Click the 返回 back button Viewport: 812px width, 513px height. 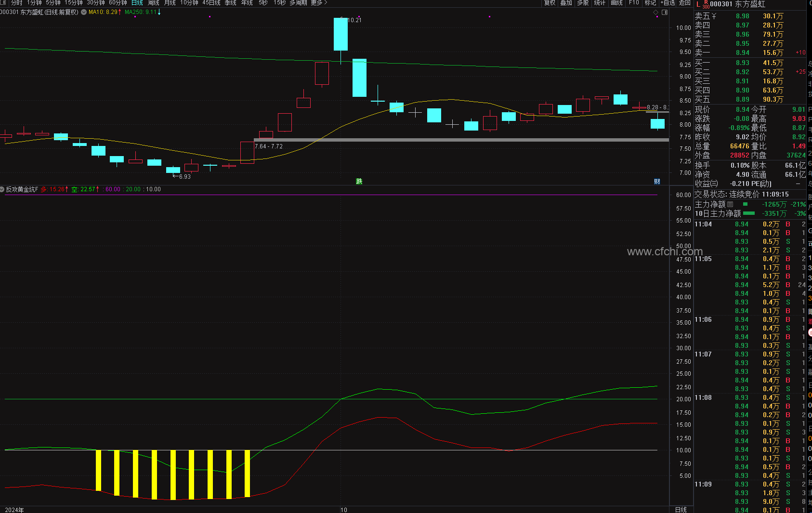tap(685, 3)
